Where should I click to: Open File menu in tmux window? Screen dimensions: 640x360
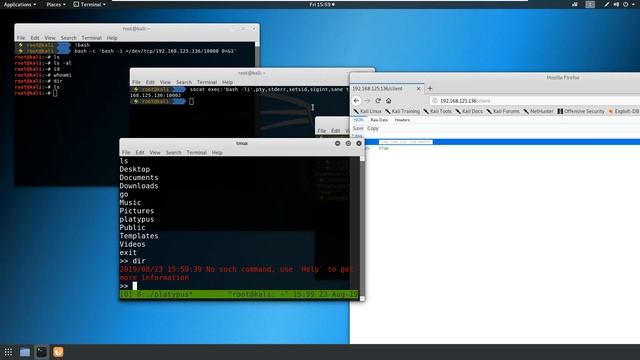pos(126,152)
